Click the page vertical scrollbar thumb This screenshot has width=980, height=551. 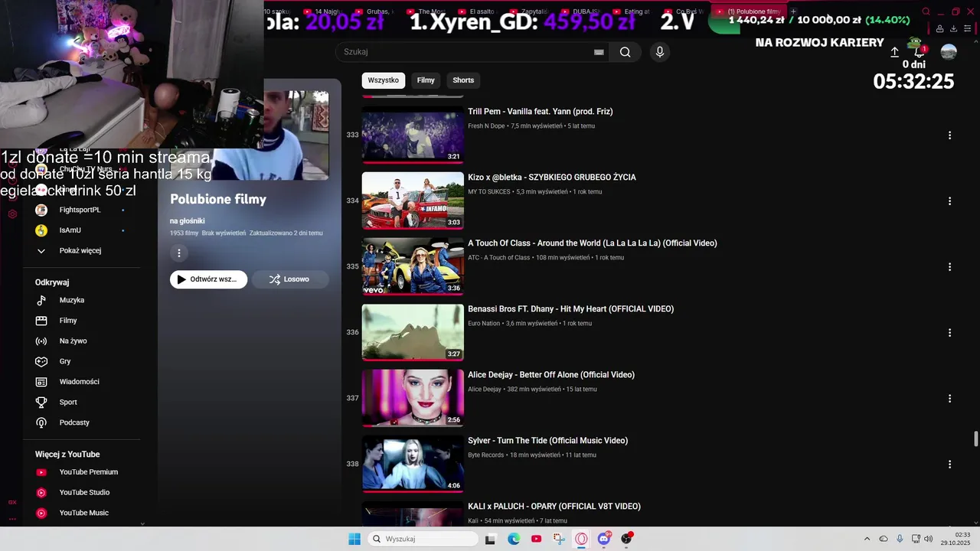(975, 439)
